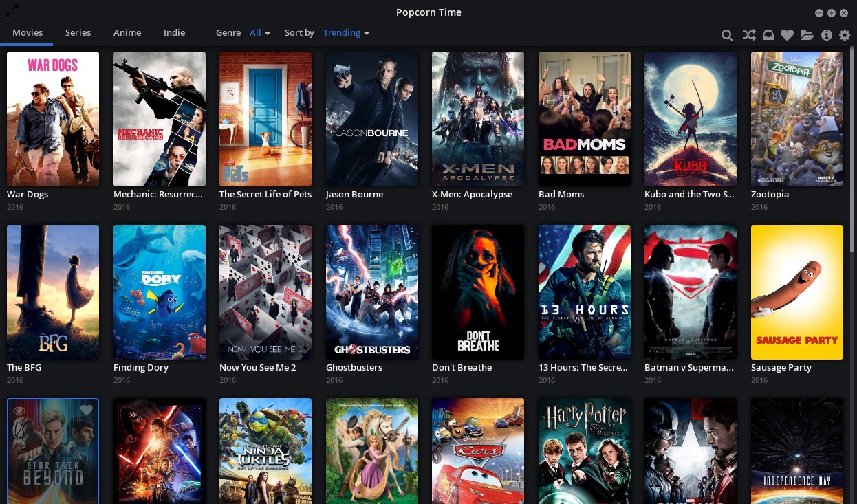The image size is (857, 504).
Task: Open the watchlist inbox icon
Action: pos(768,35)
